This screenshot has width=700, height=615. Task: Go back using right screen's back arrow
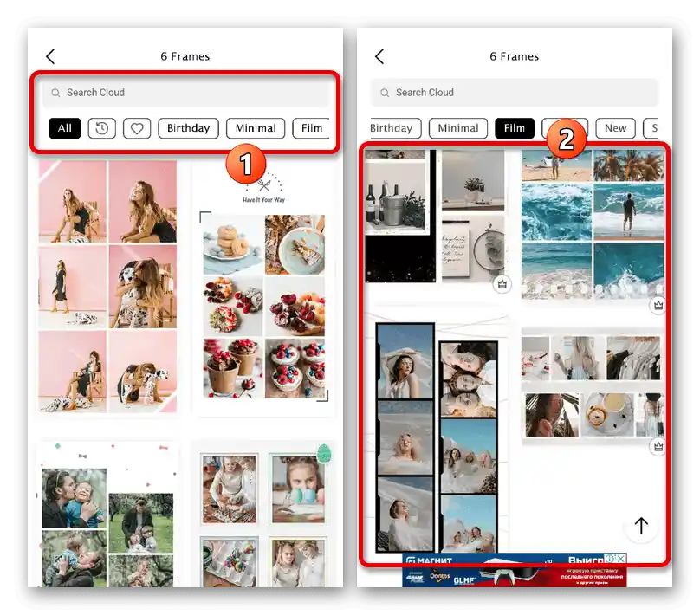coord(379,56)
